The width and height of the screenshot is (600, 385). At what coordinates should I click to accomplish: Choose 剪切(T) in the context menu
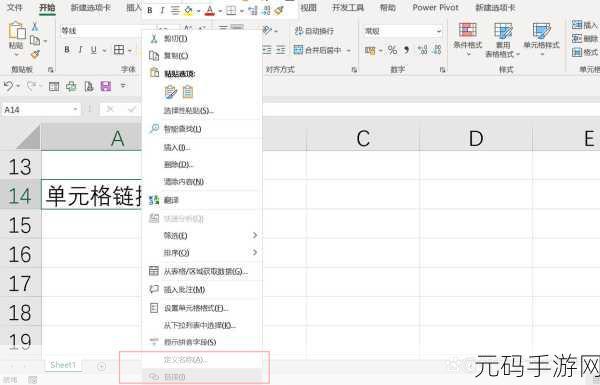point(202,39)
